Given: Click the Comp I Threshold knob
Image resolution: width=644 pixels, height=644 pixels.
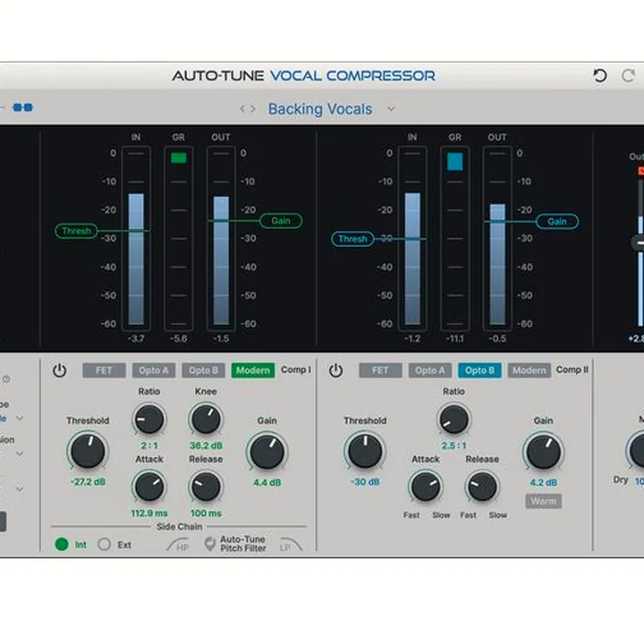Looking at the screenshot, I should pyautogui.click(x=88, y=451).
